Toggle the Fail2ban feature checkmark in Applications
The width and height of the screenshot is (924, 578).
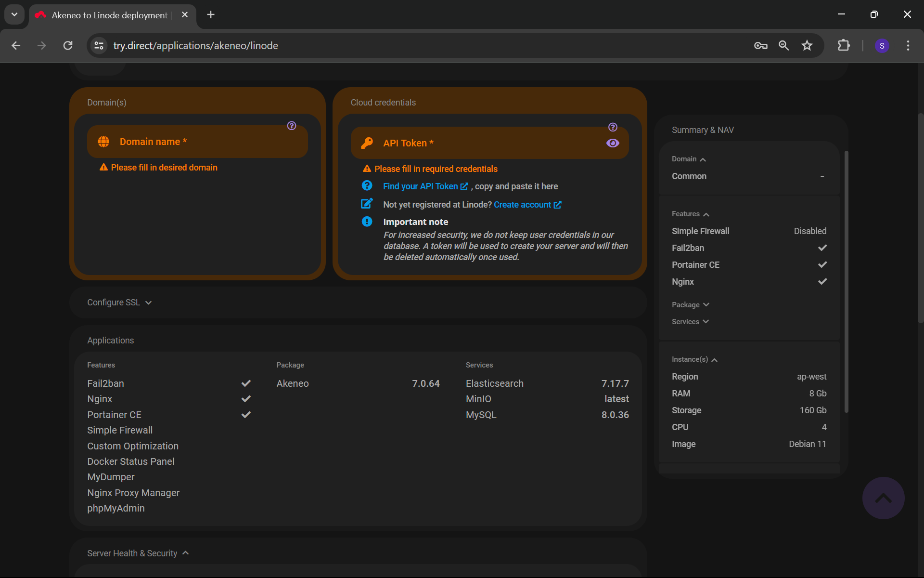246,383
